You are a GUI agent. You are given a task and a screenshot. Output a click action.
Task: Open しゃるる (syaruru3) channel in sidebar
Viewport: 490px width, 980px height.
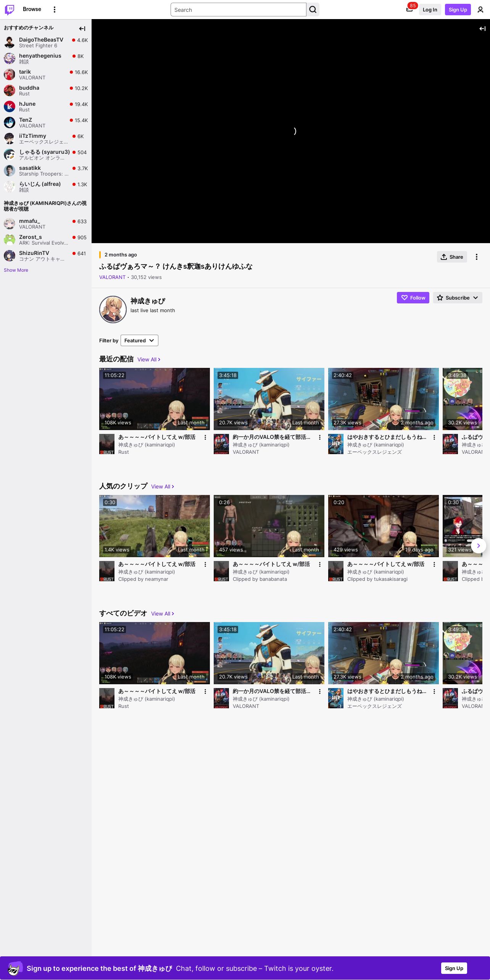pos(46,155)
